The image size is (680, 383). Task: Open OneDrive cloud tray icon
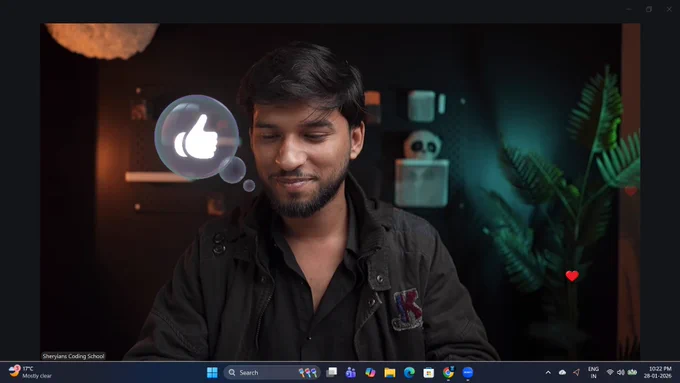click(x=562, y=373)
